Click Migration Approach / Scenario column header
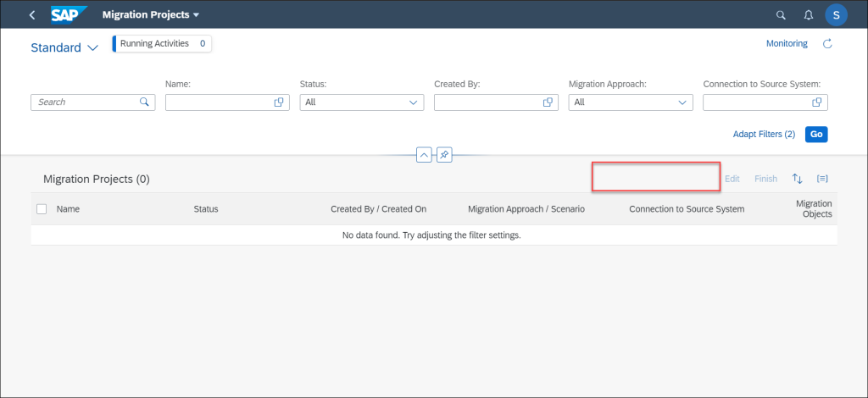The image size is (868, 398). [526, 209]
